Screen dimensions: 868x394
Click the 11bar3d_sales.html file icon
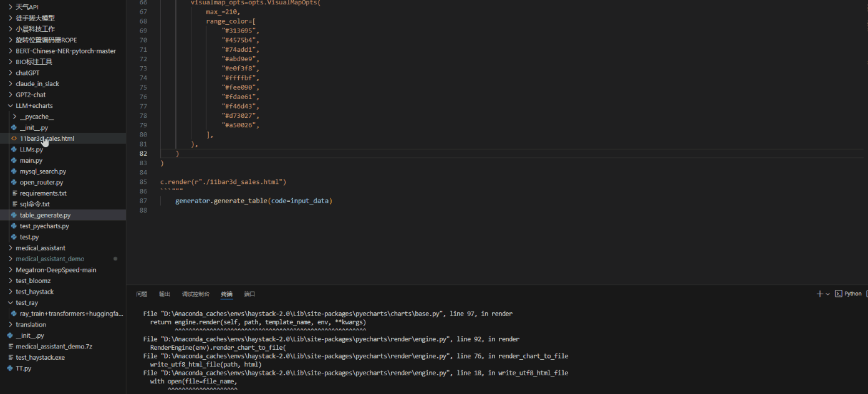(x=14, y=138)
